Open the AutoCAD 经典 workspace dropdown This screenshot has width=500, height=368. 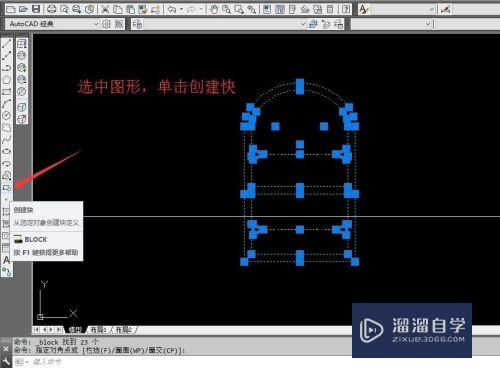point(96,24)
